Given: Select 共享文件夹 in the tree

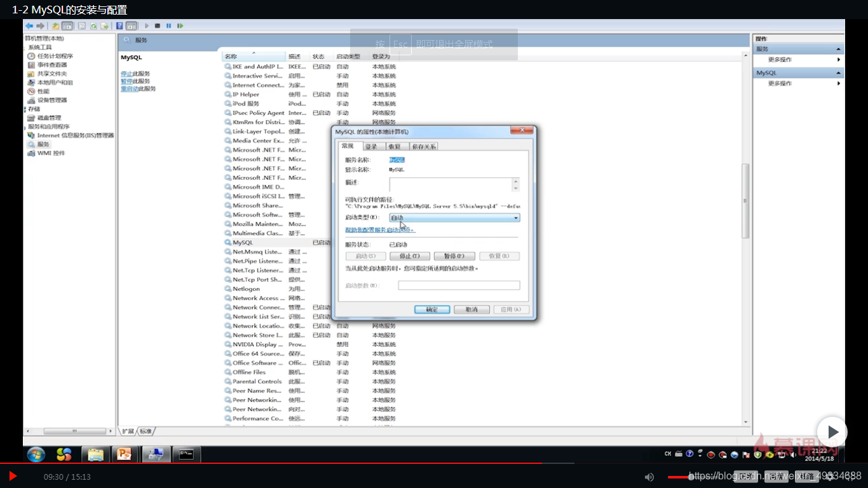Looking at the screenshot, I should click(48, 74).
